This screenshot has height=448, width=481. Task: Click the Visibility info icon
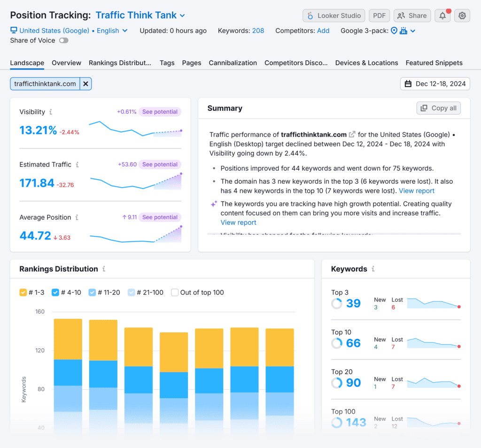[51, 112]
